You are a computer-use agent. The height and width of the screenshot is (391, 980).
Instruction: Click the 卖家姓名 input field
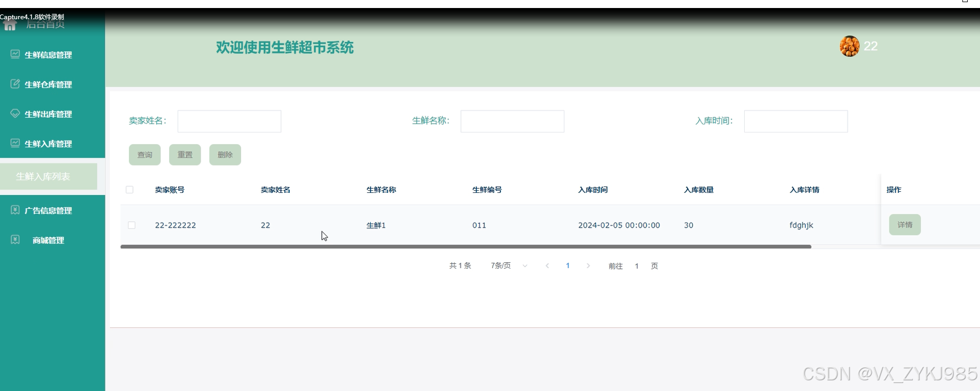(x=229, y=121)
